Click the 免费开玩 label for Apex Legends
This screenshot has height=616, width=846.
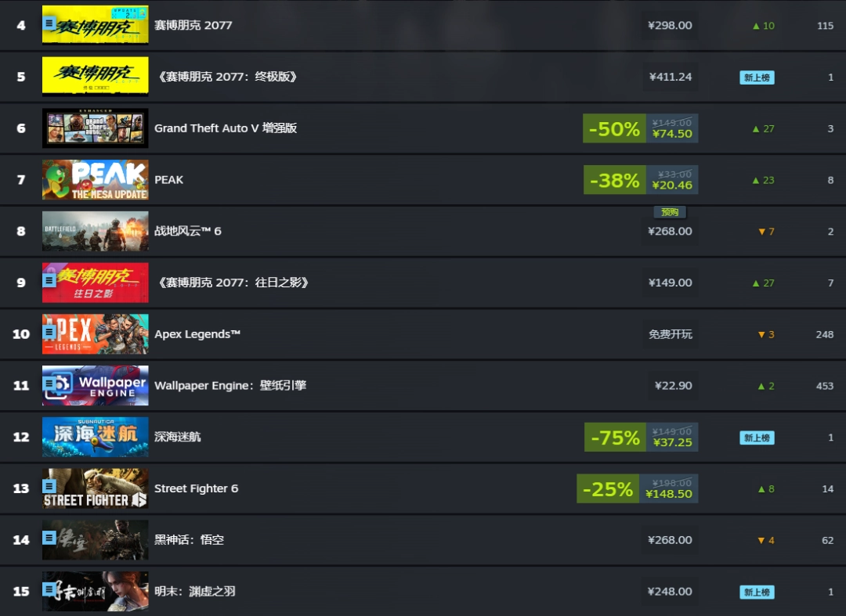pos(670,334)
